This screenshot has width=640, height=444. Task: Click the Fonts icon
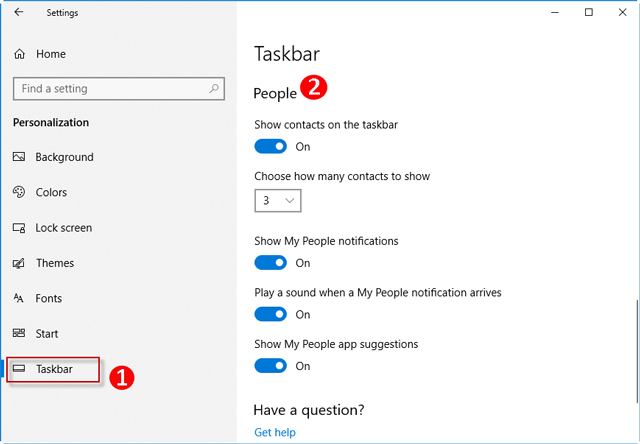[x=19, y=298]
